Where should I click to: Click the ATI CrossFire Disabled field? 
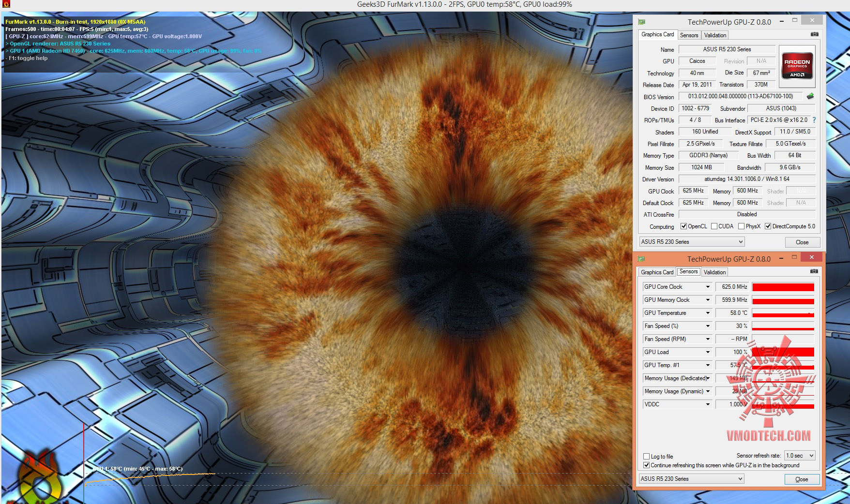coord(747,214)
